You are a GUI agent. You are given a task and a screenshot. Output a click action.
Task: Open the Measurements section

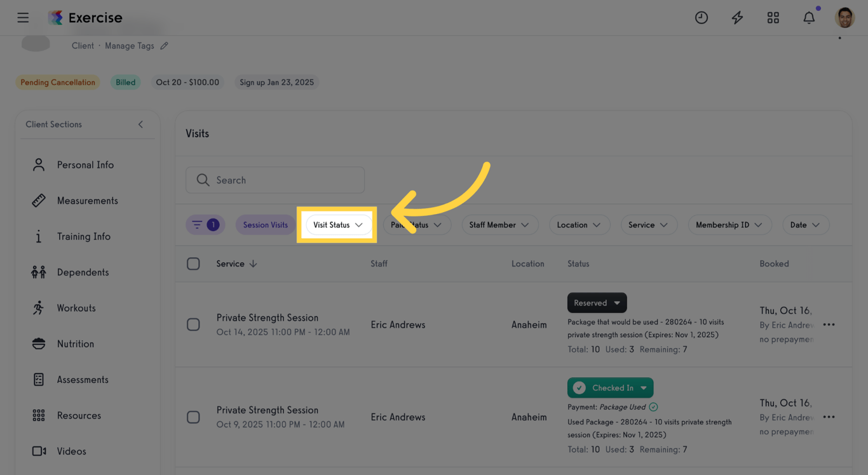87,200
